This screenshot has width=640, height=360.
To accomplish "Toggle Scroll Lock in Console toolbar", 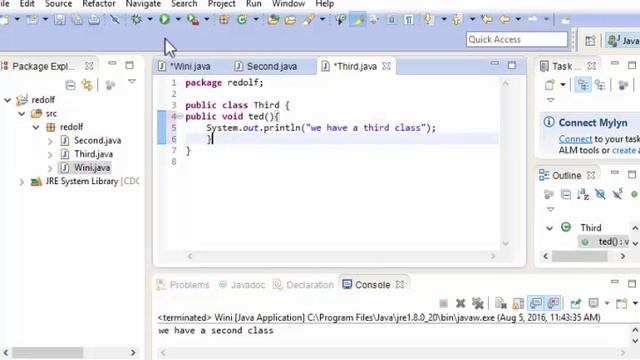I will [x=518, y=303].
